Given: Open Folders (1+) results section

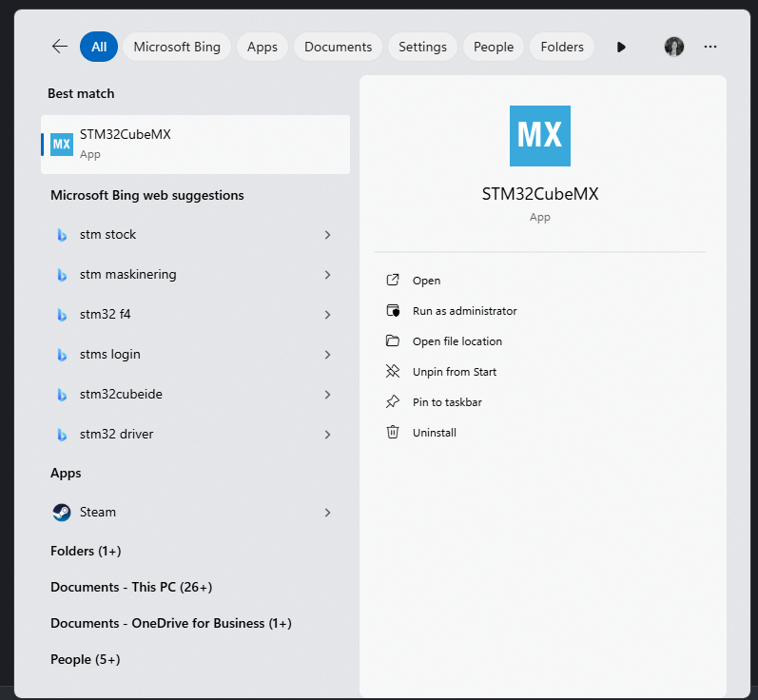Looking at the screenshot, I should pos(86,551).
